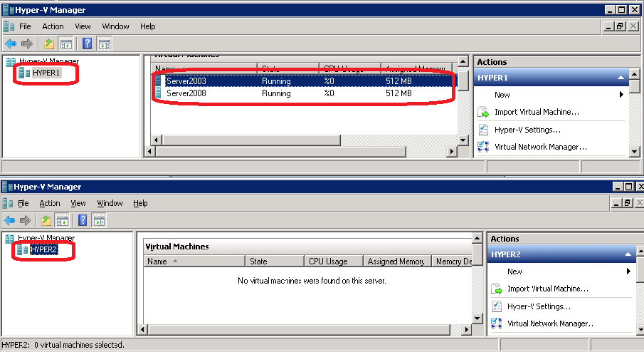Expand the New submenu arrow under HYPER1
Image resolution: width=644 pixels, height=352 pixels.
[x=621, y=95]
